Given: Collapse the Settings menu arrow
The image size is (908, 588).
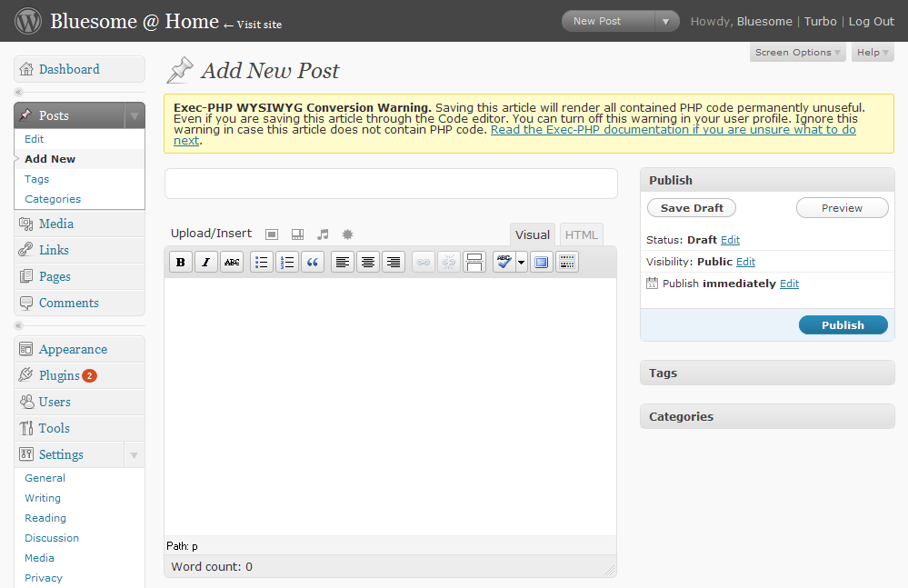Looking at the screenshot, I should click(x=134, y=454).
